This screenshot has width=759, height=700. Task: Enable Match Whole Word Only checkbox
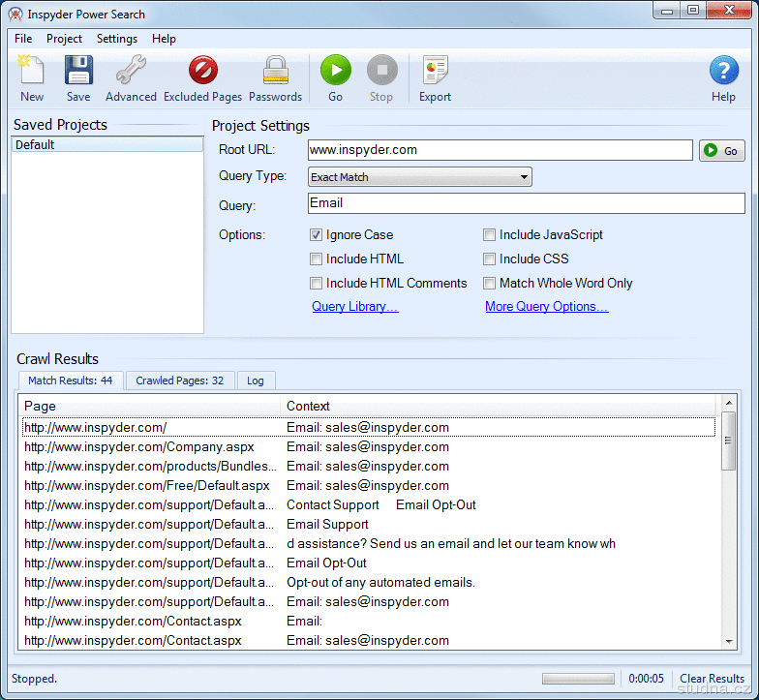(490, 283)
